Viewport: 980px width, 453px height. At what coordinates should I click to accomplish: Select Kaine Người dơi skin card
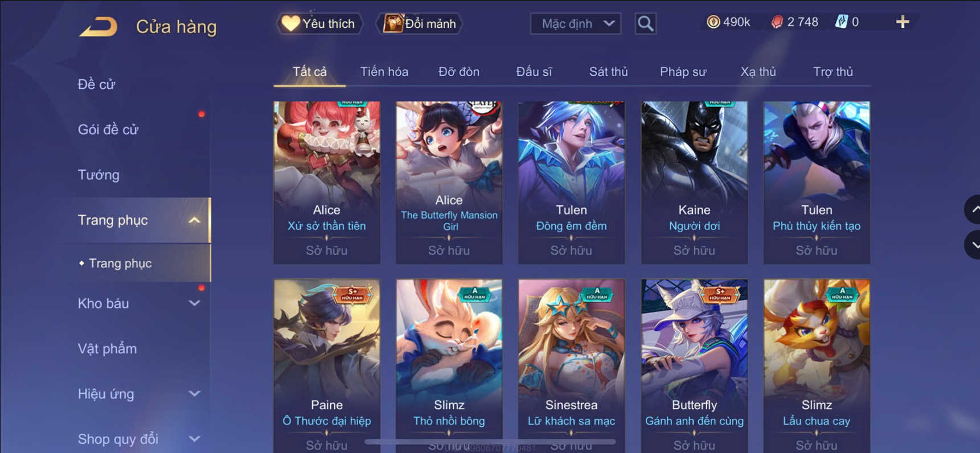tap(694, 183)
